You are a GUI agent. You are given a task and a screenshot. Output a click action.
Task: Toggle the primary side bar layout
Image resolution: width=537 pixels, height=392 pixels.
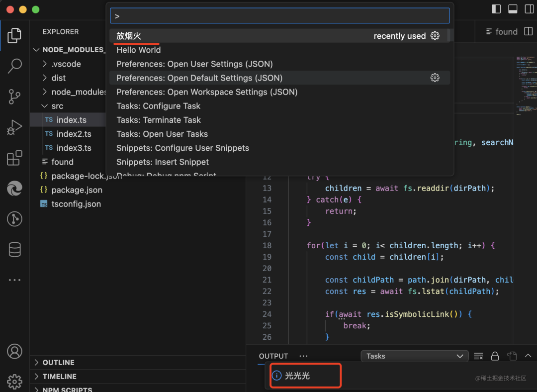click(496, 9)
